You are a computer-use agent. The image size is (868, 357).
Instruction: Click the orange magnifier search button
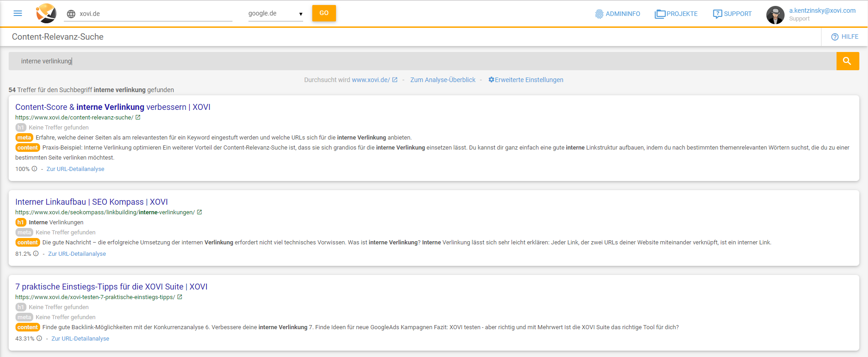pos(847,61)
